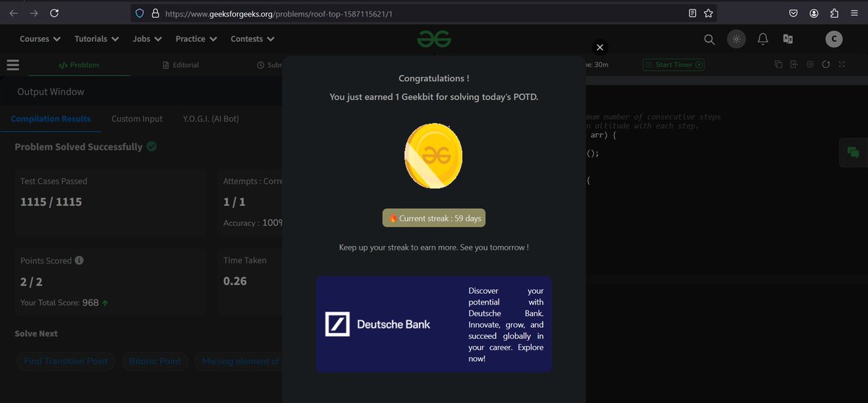
Task: Click the Time Taken 0.26 value
Action: pos(235,281)
